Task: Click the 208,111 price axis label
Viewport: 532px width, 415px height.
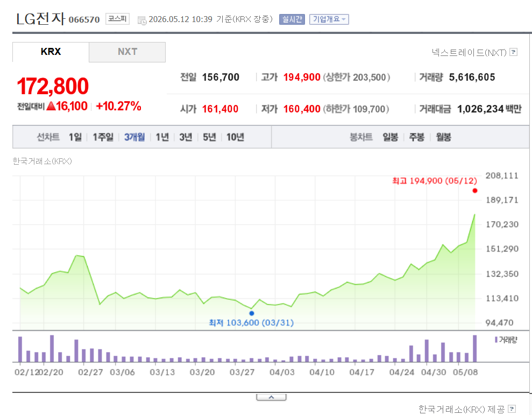Action: tap(502, 175)
